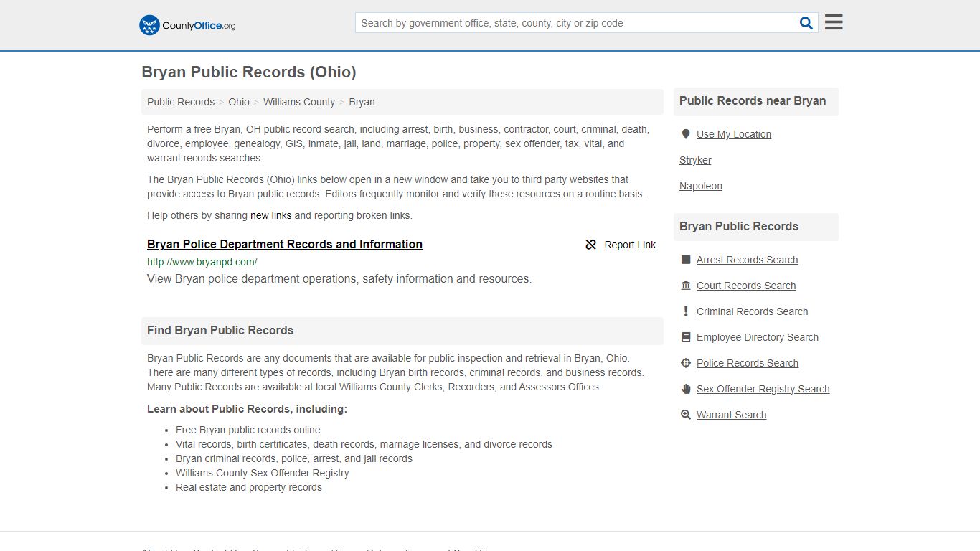Click the location pin icon
Image resolution: width=980 pixels, height=551 pixels.
pyautogui.click(x=686, y=134)
